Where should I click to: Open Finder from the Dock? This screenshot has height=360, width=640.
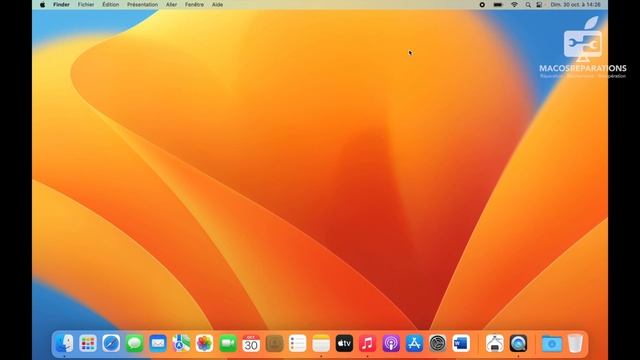64,343
